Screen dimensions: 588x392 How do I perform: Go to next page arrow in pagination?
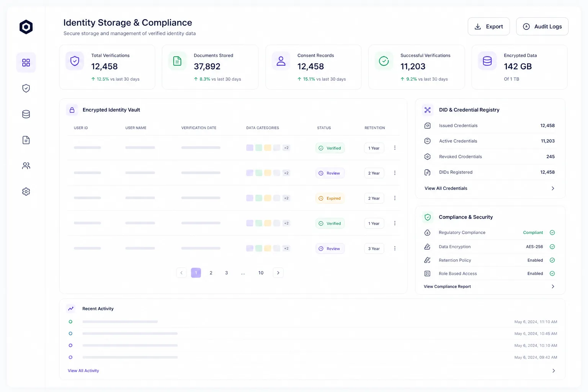coord(278,273)
